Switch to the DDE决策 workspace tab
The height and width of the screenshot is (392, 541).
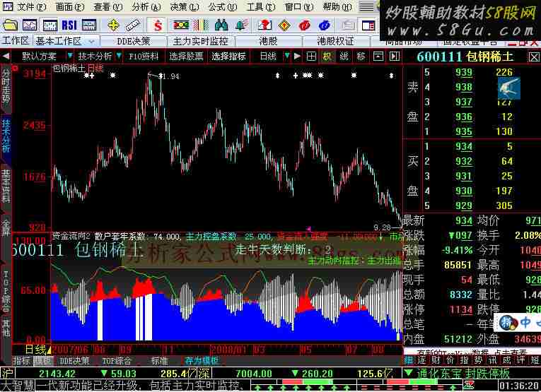coord(134,42)
